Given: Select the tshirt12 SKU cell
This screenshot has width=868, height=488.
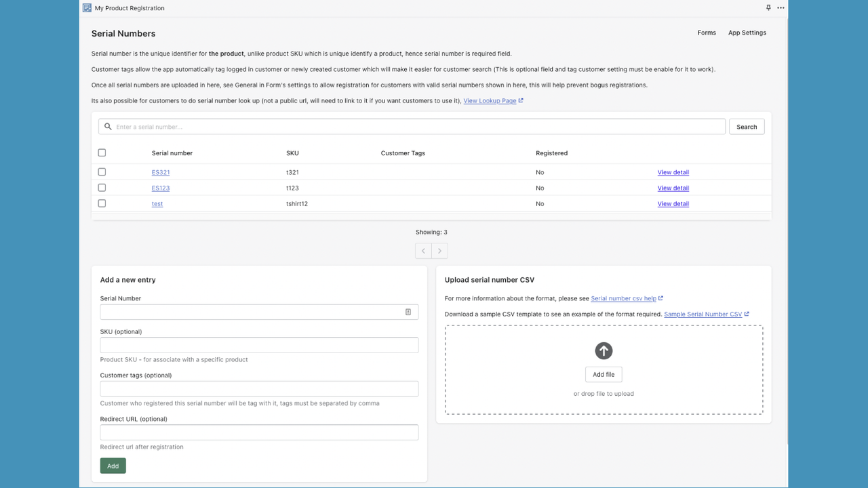Looking at the screenshot, I should pyautogui.click(x=297, y=203).
